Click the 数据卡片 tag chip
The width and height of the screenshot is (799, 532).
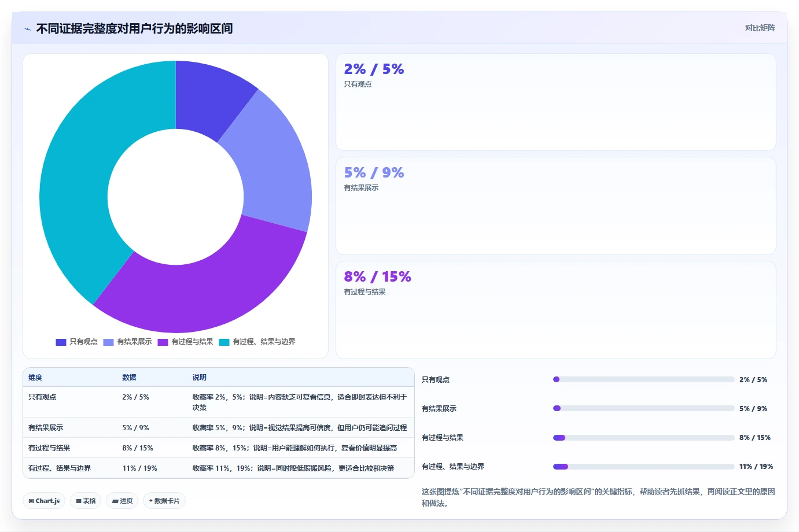[164, 501]
